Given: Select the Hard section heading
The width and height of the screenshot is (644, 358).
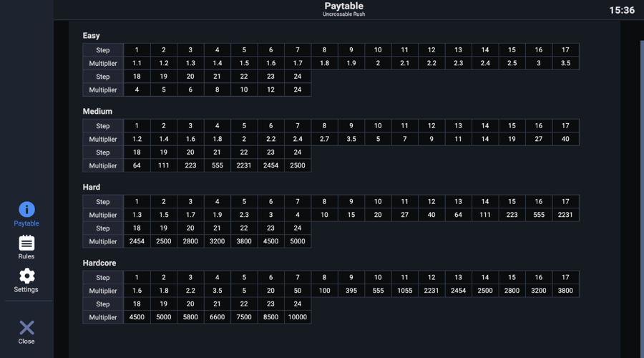Looking at the screenshot, I should (91, 187).
